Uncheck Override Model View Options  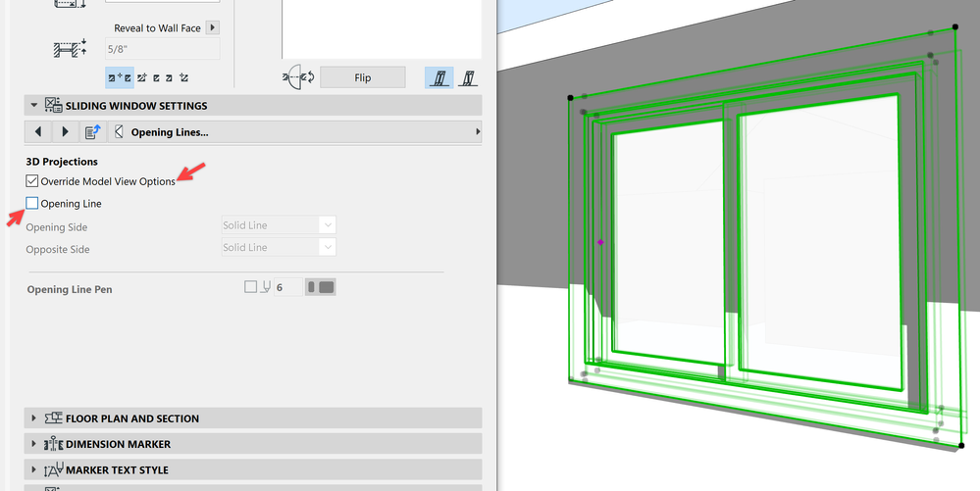[31, 181]
